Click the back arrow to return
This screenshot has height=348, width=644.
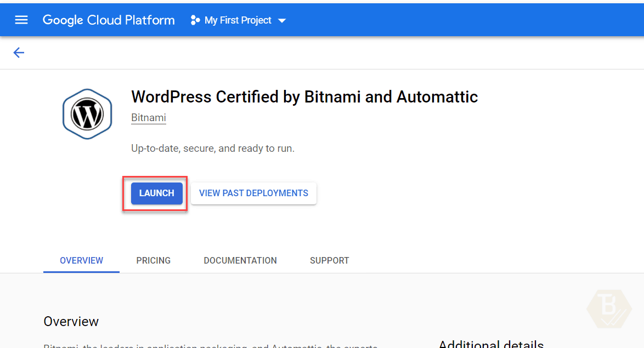tap(19, 52)
